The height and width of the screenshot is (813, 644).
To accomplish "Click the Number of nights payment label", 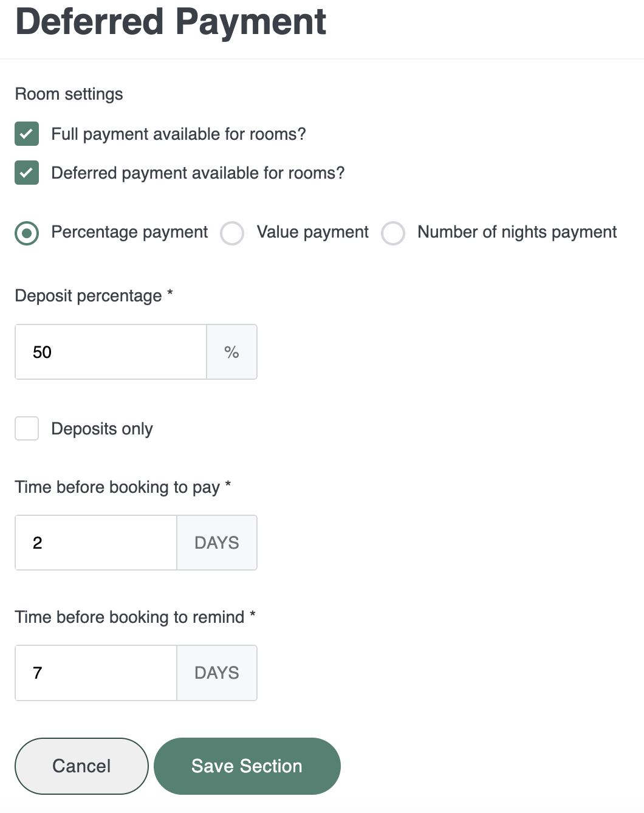I will point(516,232).
